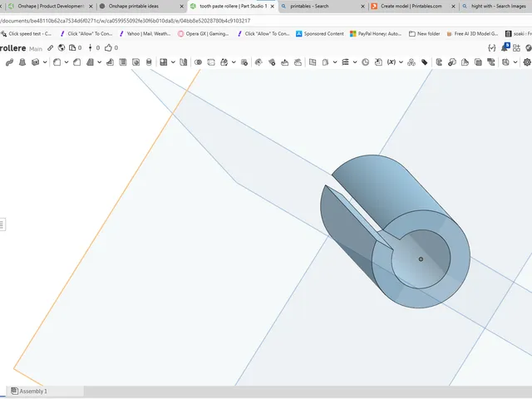Select the Sweep tool icon
Image resolution: width=532 pixels, height=399 pixels.
(9, 62)
